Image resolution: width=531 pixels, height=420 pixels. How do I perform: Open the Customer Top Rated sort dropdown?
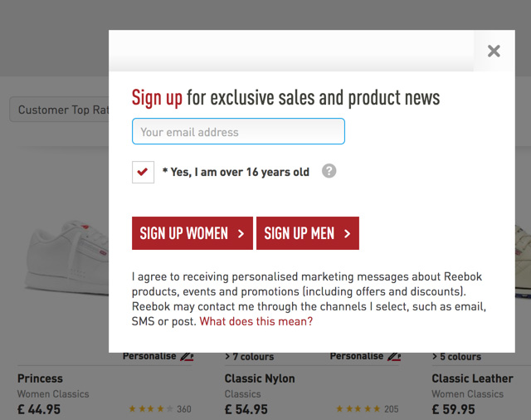click(x=59, y=110)
